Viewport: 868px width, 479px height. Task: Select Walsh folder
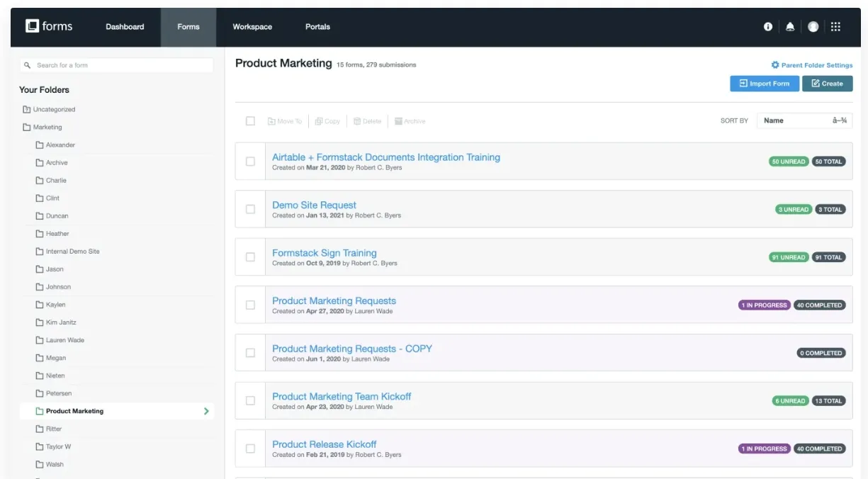(55, 464)
